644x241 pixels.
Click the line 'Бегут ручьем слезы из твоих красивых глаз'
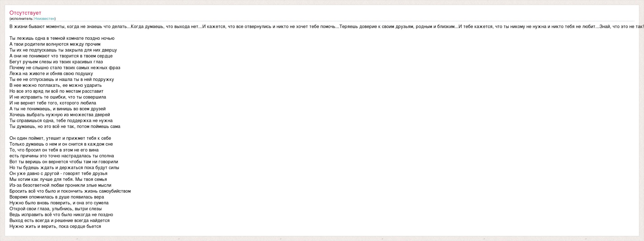[56, 62]
